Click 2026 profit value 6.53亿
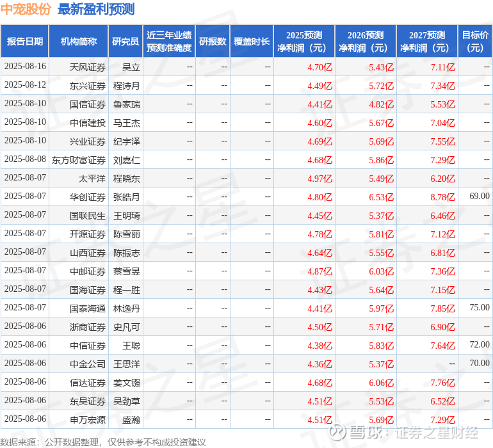 (x=381, y=197)
